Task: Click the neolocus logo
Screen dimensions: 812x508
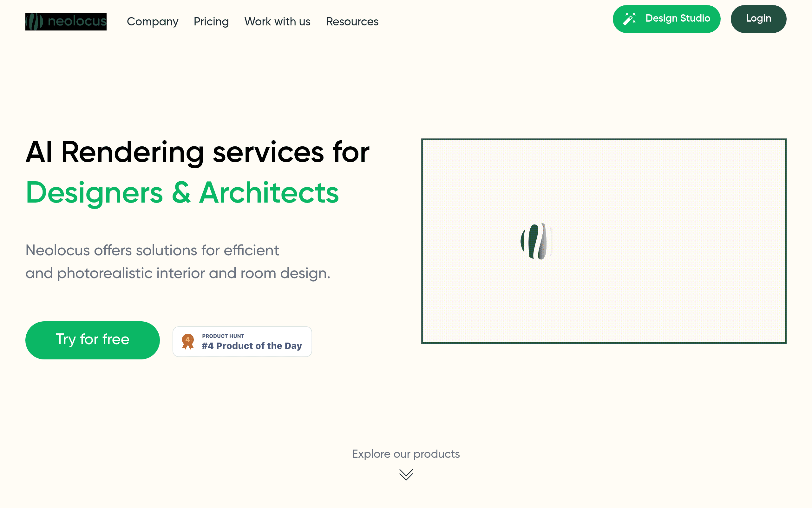Action: pos(66,22)
